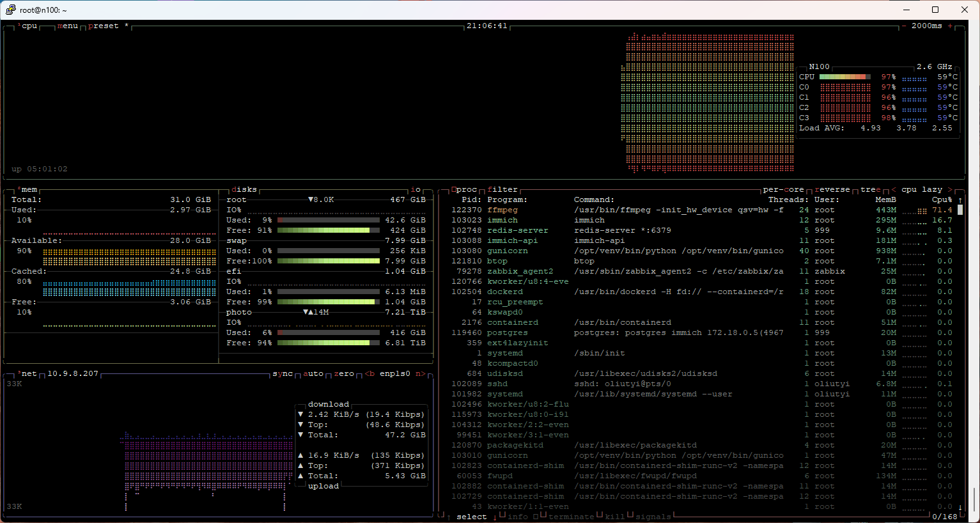Reset network totals with zero
This screenshot has width=980, height=523.
click(344, 374)
